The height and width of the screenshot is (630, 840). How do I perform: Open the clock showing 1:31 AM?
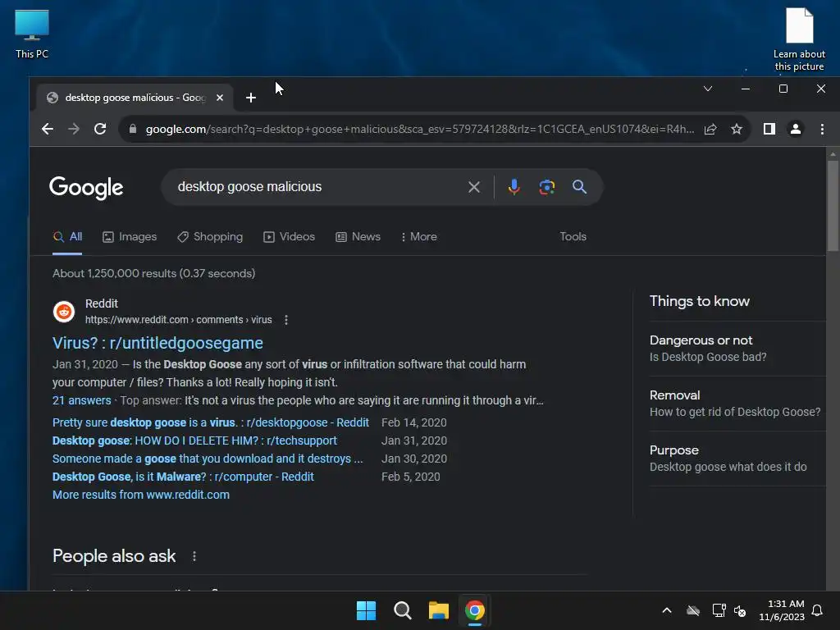click(782, 610)
